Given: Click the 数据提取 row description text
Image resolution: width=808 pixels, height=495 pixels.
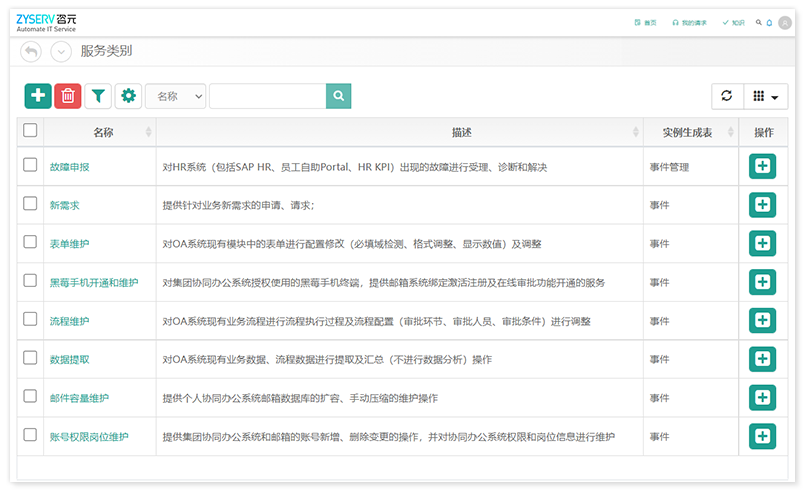Looking at the screenshot, I should click(327, 360).
